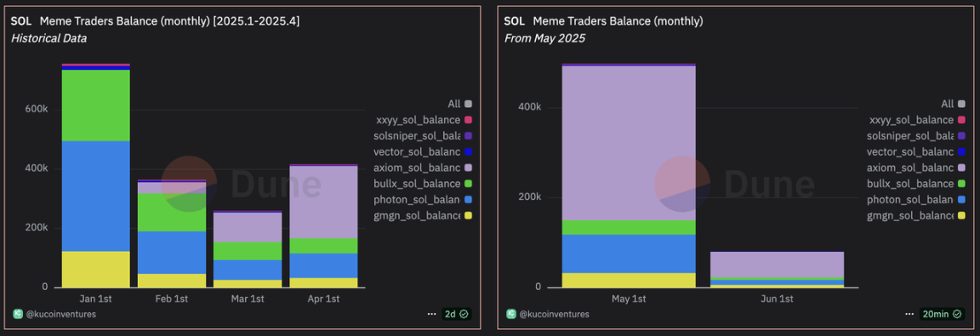Click the May 1st gmgn yellow bar segment

coord(629,281)
